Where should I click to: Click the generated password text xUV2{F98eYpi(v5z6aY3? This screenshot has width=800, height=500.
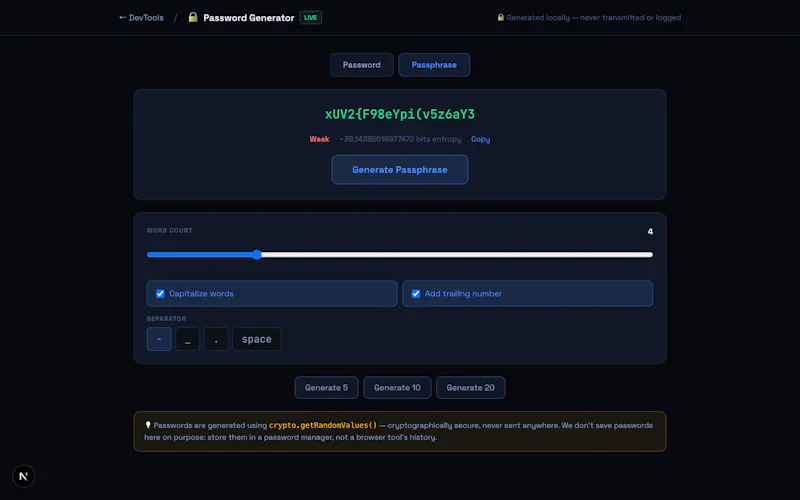click(400, 114)
